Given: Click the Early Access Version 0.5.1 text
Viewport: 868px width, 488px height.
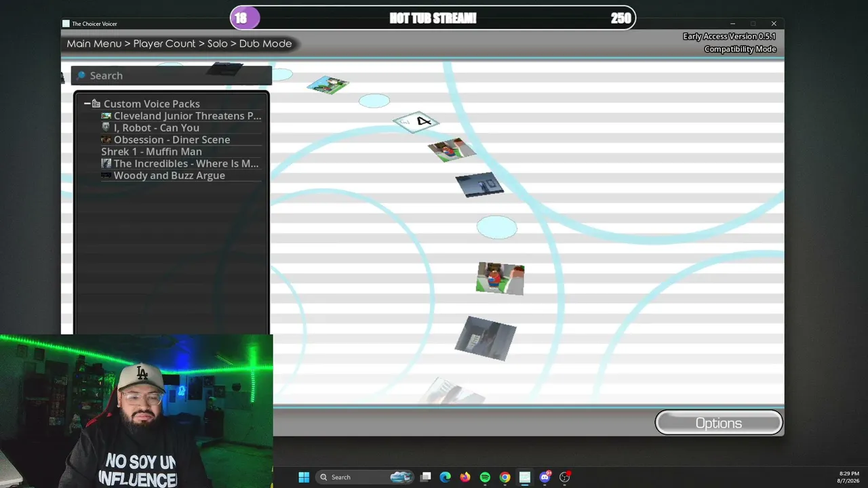Looking at the screenshot, I should coord(729,37).
